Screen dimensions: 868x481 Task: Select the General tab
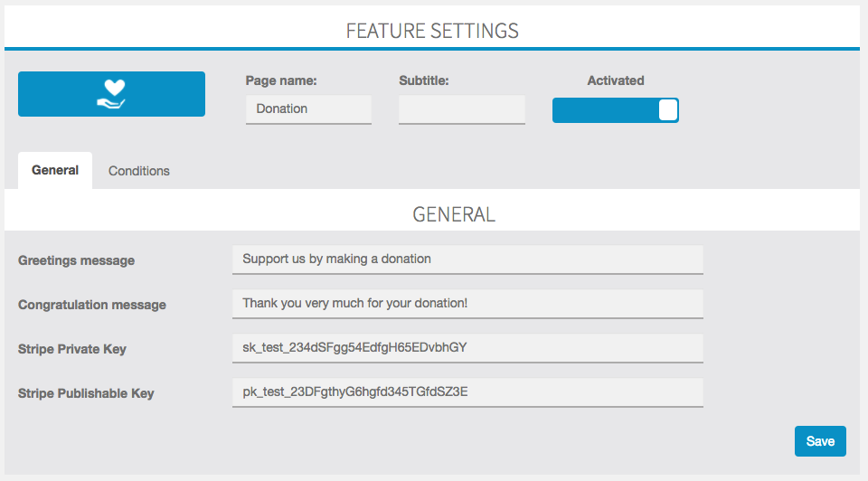coord(55,171)
